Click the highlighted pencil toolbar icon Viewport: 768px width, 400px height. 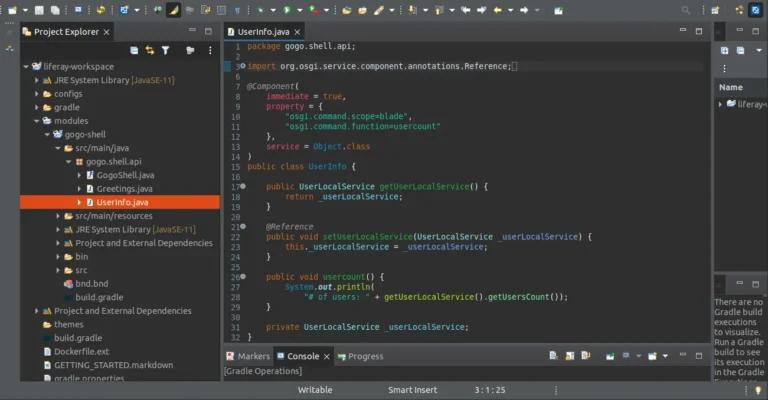[x=173, y=10]
